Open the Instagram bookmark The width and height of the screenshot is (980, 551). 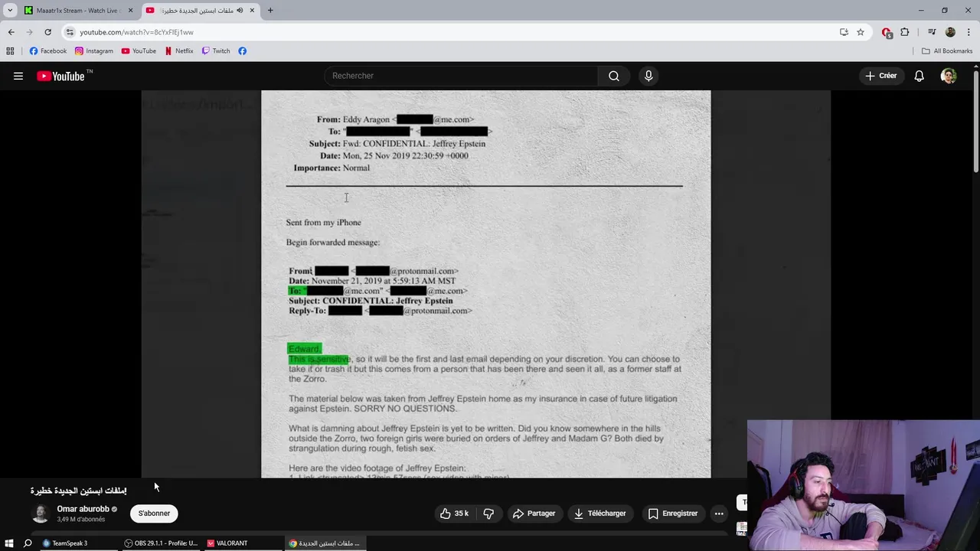coord(93,51)
